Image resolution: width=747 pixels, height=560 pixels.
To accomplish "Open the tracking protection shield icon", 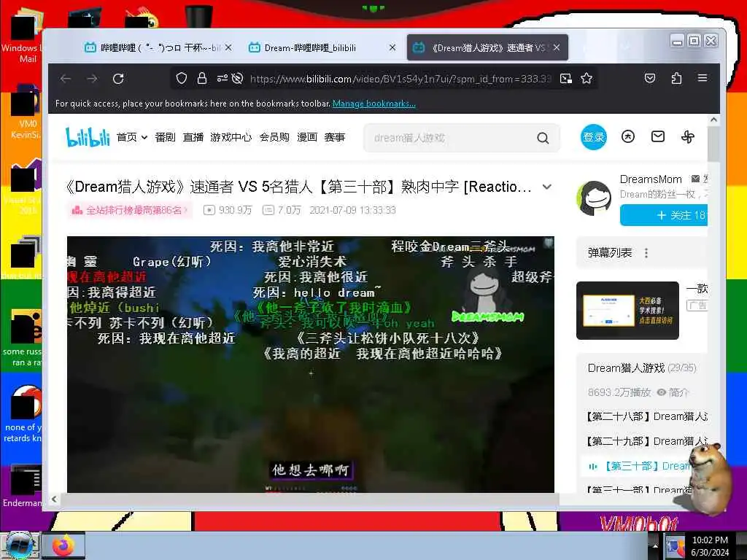I will [x=182, y=79].
